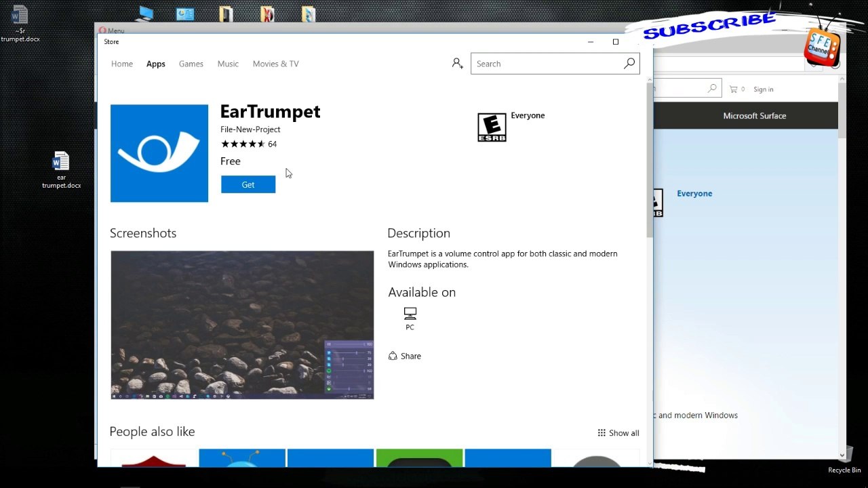Click the star rating for EarTrumpet
Viewport: 868px width, 488px height.
[x=243, y=144]
